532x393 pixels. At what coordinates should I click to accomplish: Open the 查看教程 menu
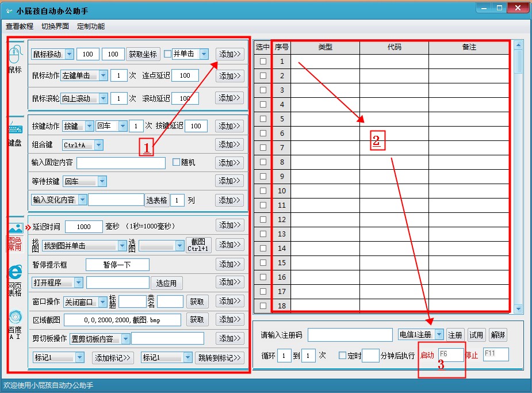coord(20,26)
